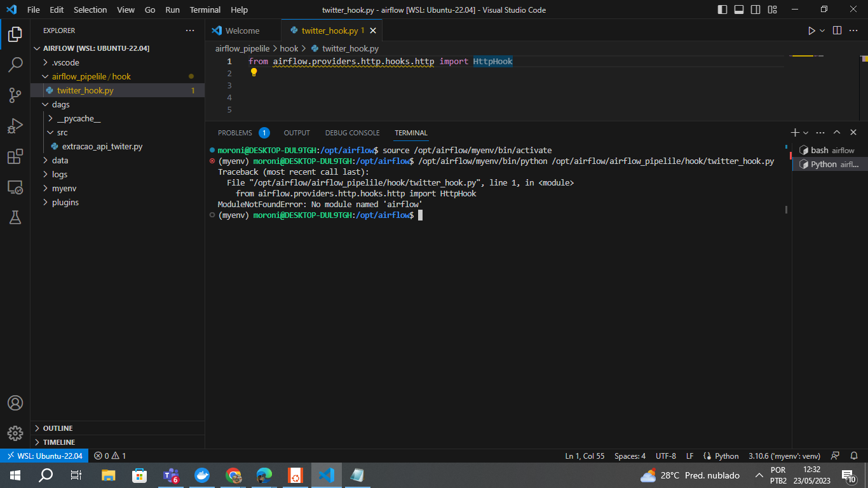The image size is (868, 488).
Task: Toggle secondary side bar visibility
Action: click(756, 10)
